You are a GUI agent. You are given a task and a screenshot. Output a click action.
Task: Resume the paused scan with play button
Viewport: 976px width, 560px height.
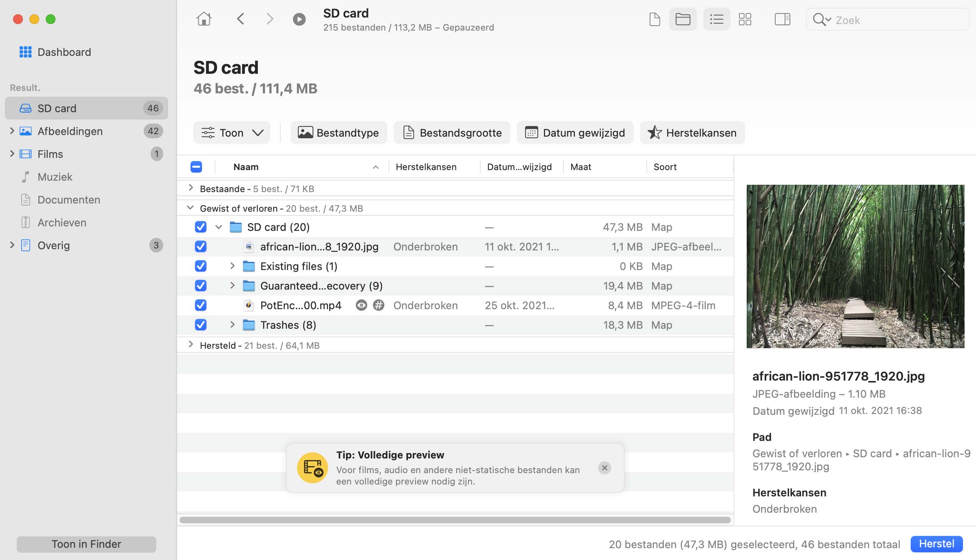[299, 19]
